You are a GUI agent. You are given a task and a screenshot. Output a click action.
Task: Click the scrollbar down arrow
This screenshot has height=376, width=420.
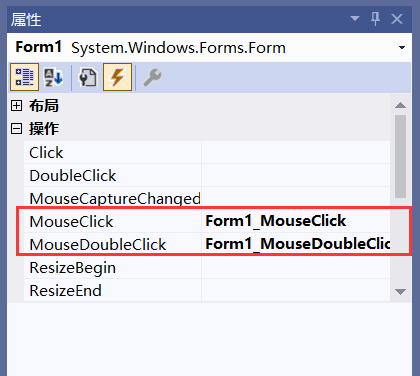coord(400,292)
